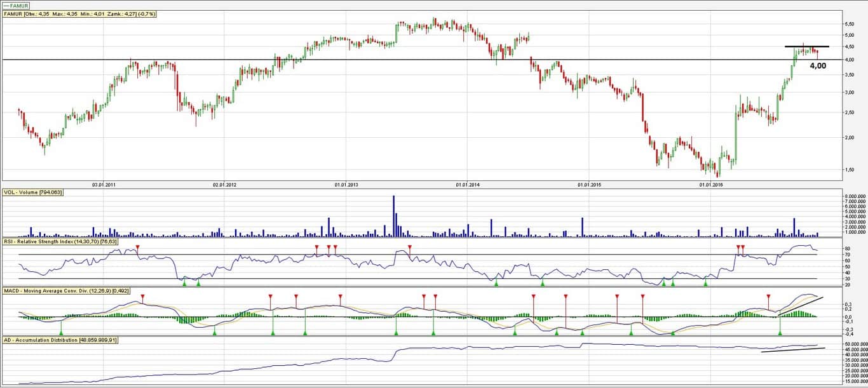Click the rightmost green buy arrow in RSI panel
Image resolution: width=868 pixels, height=388 pixels.
(x=705, y=283)
